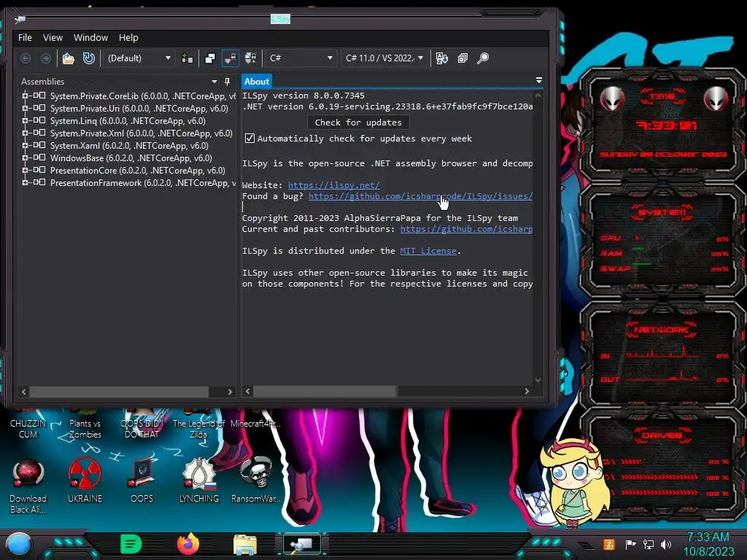
Task: Click left arrow of Assemblies horizontal scrollbar
Action: pos(24,392)
